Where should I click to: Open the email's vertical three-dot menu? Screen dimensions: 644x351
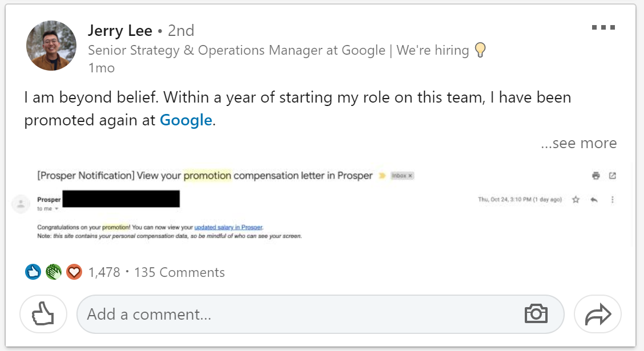[x=613, y=199]
